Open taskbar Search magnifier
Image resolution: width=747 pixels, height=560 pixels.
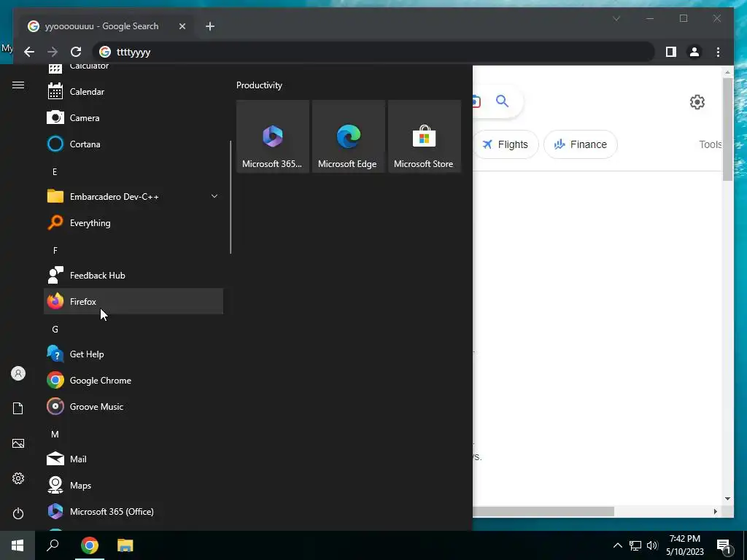pos(53,545)
